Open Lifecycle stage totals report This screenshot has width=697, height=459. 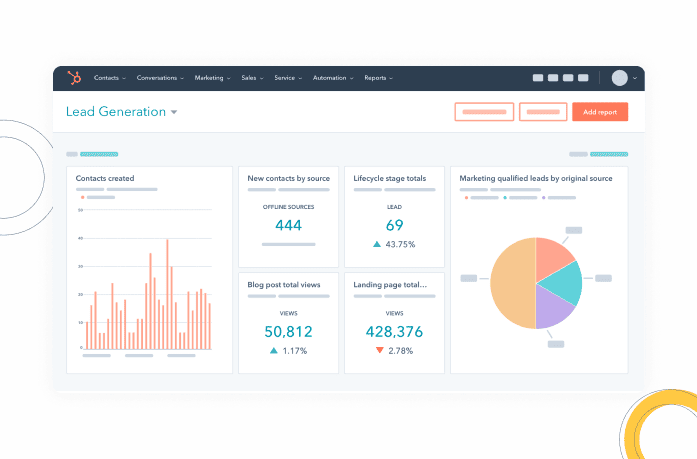point(389,178)
